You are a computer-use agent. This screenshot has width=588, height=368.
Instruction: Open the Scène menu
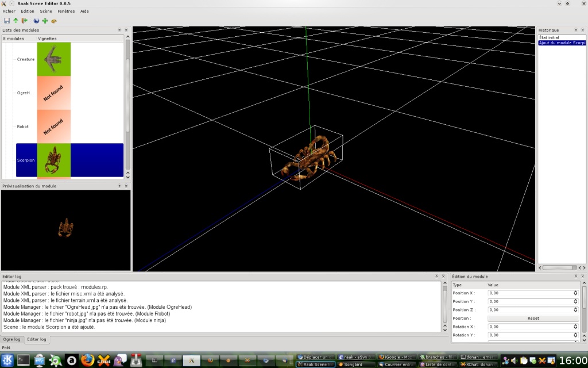coord(46,11)
